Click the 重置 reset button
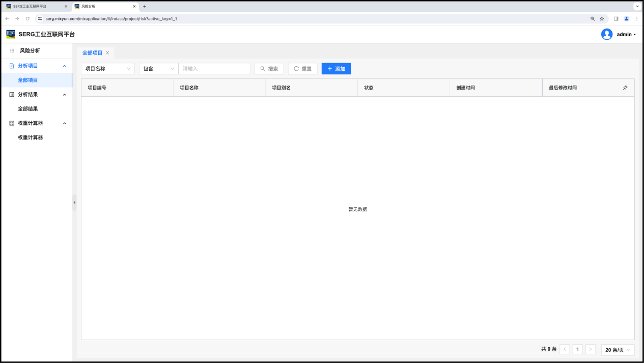The height and width of the screenshot is (363, 644). coord(302,69)
